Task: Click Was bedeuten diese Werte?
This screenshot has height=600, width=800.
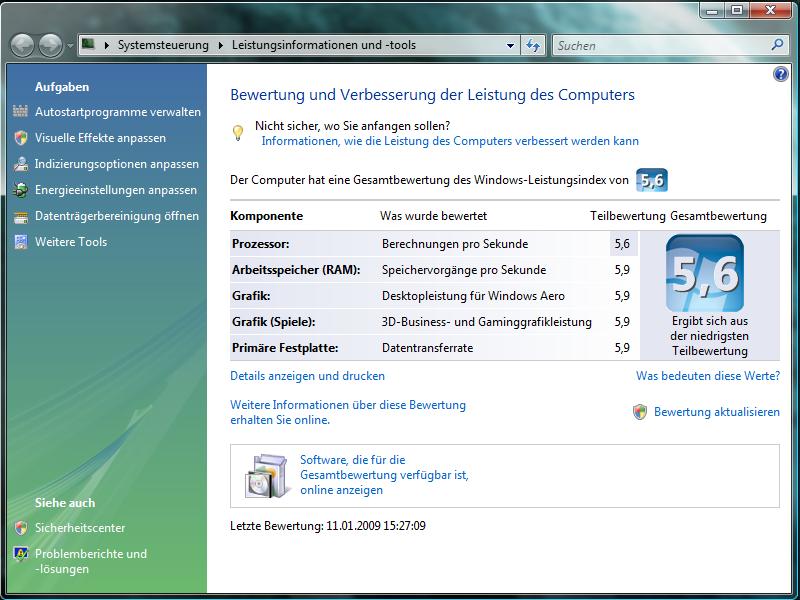Action: pyautogui.click(x=708, y=376)
